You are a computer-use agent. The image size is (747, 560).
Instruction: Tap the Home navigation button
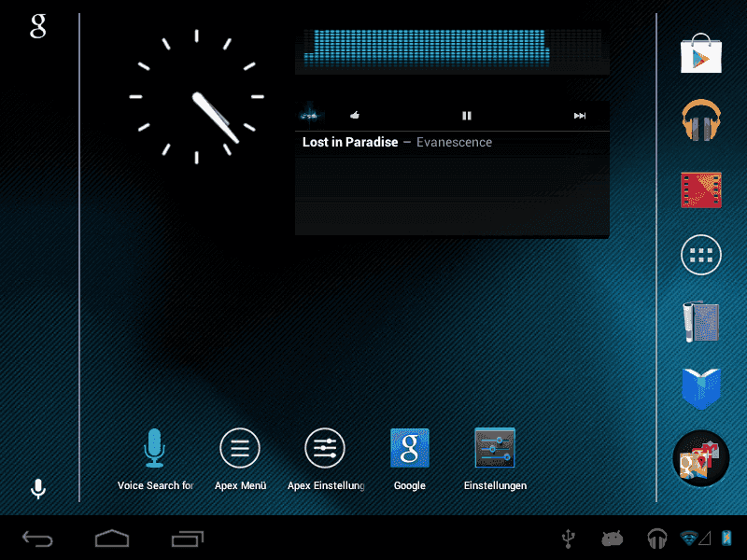coord(112,539)
